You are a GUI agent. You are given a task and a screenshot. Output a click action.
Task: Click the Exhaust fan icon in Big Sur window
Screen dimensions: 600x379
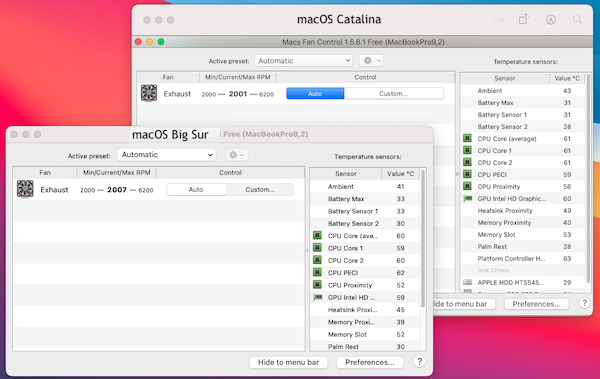click(x=25, y=189)
